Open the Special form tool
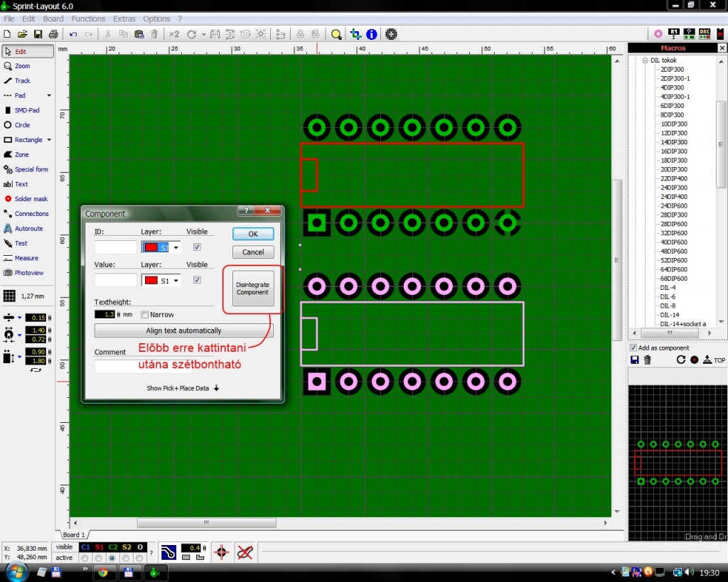The width and height of the screenshot is (728, 582). click(28, 169)
